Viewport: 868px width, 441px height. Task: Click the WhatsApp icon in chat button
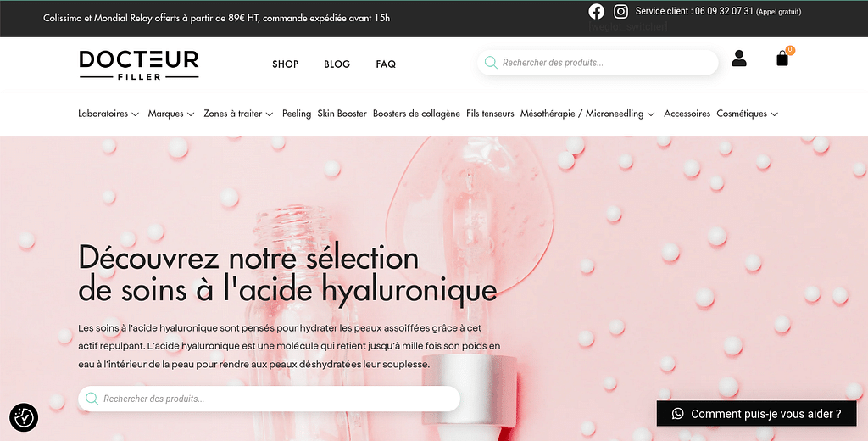677,414
